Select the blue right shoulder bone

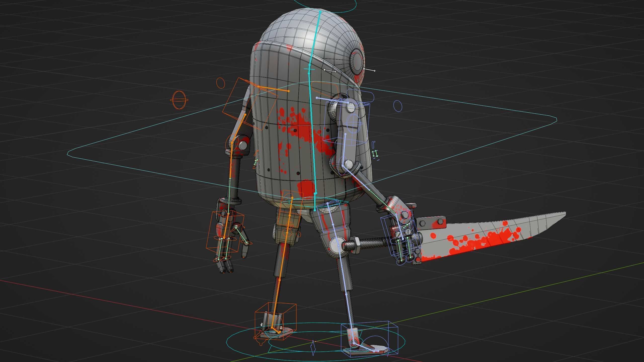coord(333,100)
